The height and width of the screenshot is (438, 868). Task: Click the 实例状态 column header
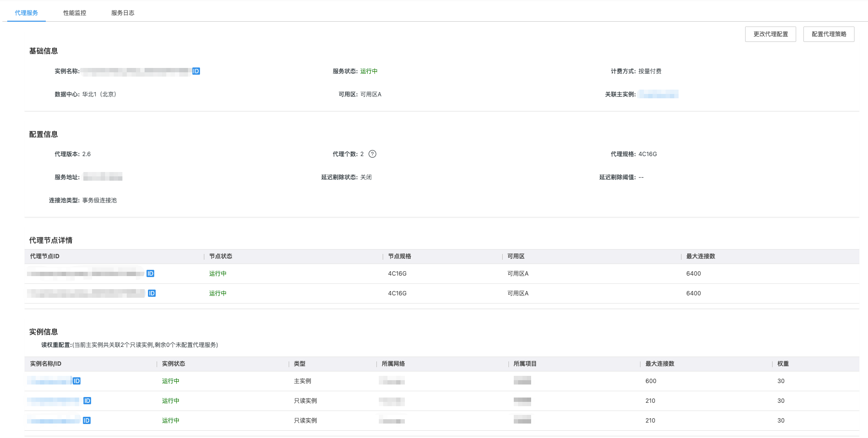point(174,364)
